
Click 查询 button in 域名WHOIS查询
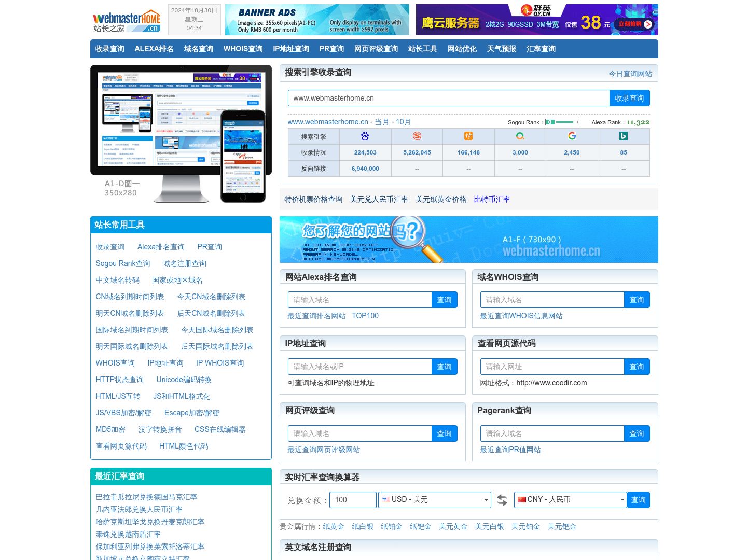pyautogui.click(x=637, y=300)
